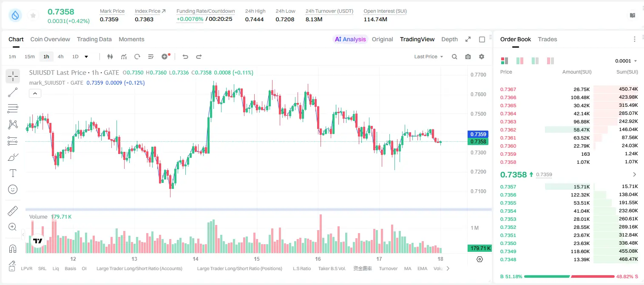
Task: Switch to the Trades tab
Action: (548, 39)
